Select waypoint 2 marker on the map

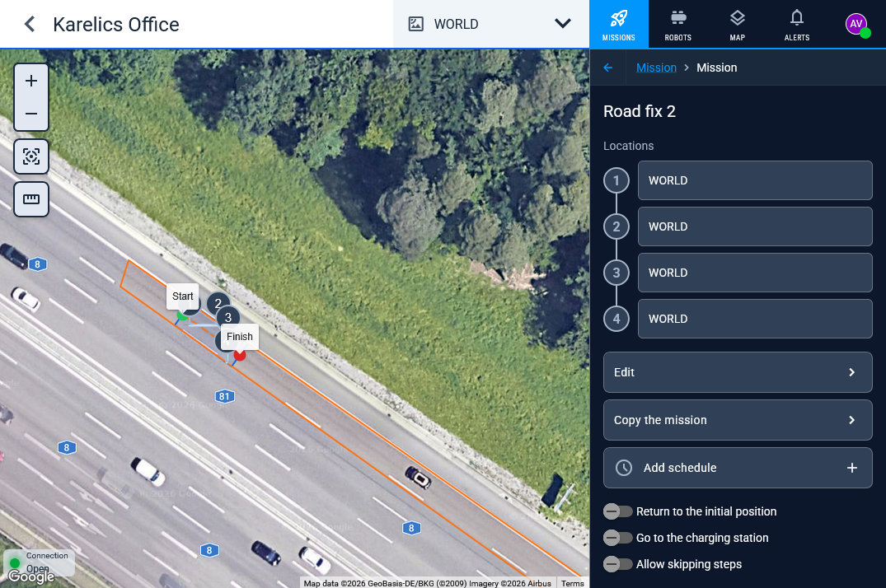point(218,303)
